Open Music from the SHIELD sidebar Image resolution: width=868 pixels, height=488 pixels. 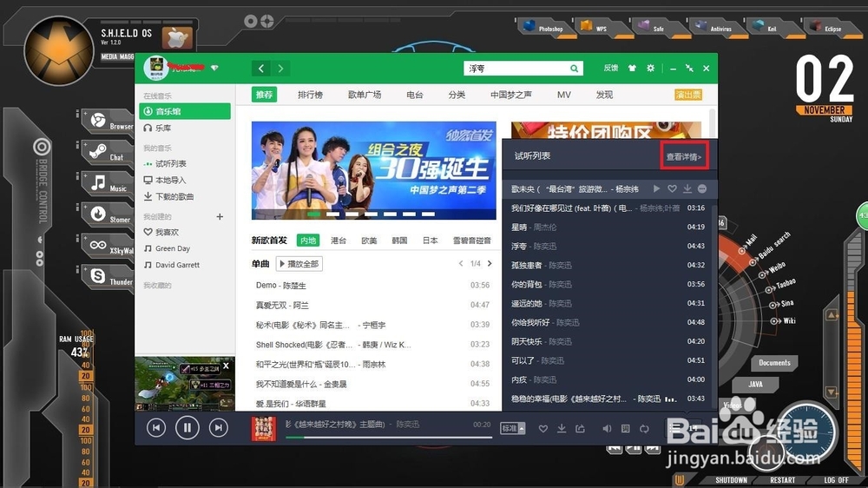coord(108,183)
